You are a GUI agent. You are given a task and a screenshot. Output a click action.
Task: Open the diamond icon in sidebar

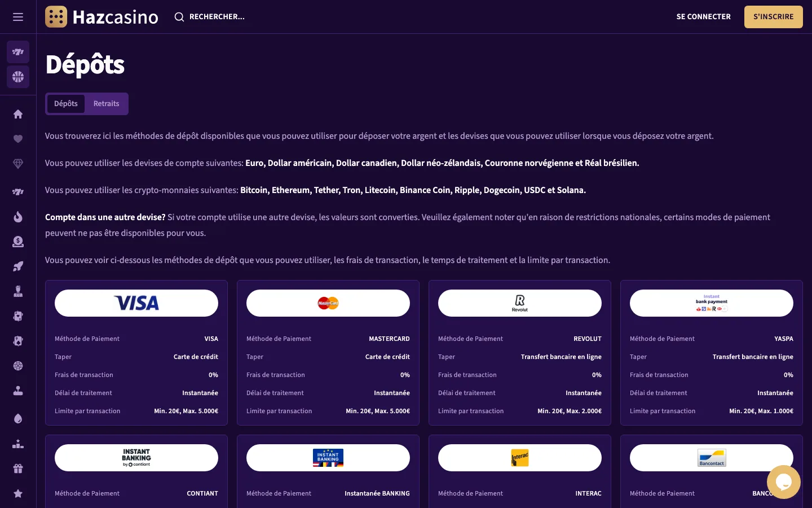[18, 164]
